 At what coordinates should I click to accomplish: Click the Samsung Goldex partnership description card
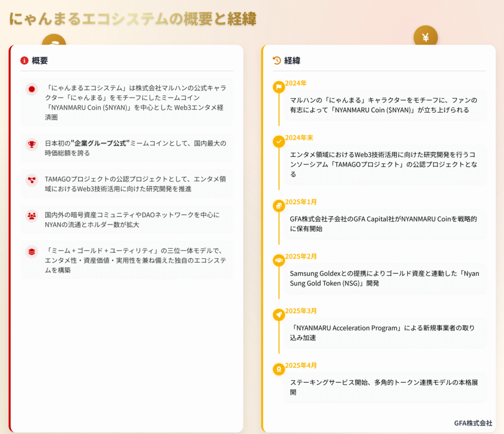click(384, 278)
